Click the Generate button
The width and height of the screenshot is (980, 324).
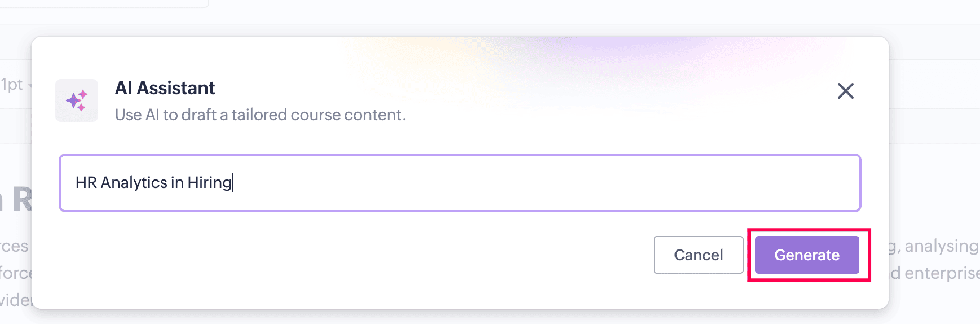(807, 255)
